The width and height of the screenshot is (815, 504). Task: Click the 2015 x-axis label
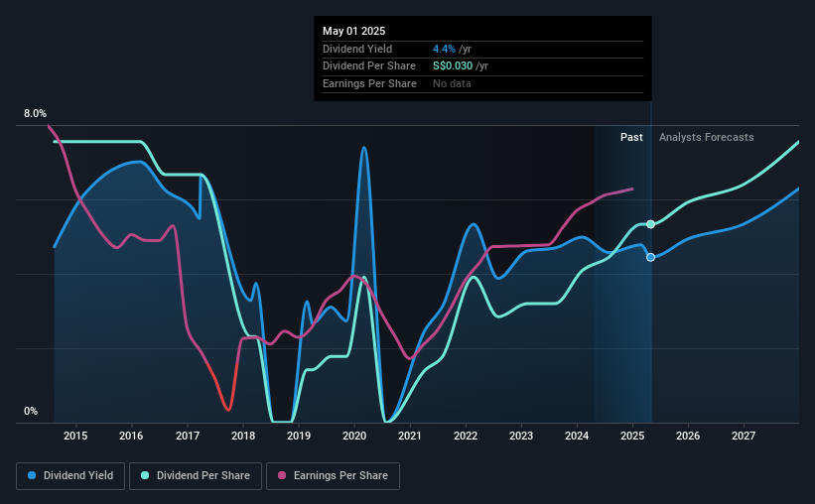tap(75, 436)
